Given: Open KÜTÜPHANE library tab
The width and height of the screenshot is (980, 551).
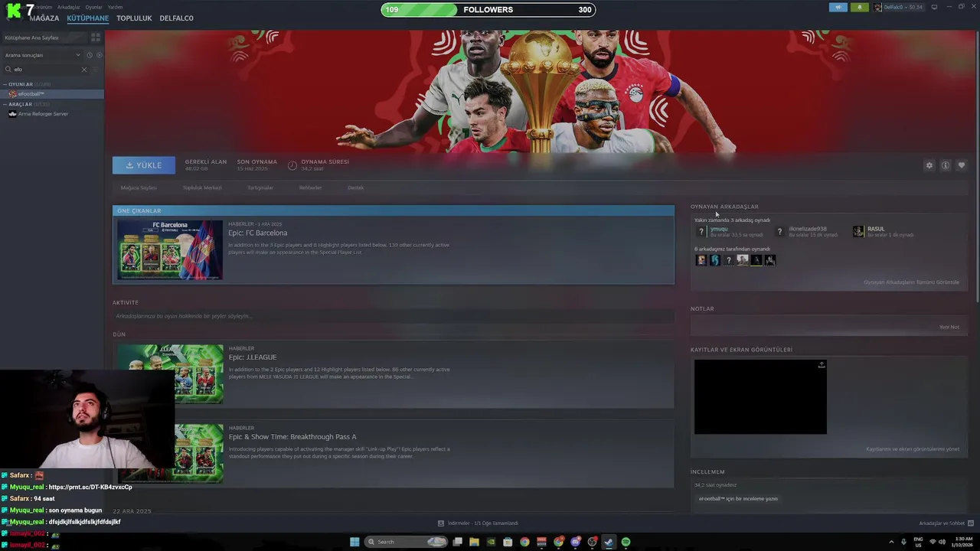Looking at the screenshot, I should (87, 18).
